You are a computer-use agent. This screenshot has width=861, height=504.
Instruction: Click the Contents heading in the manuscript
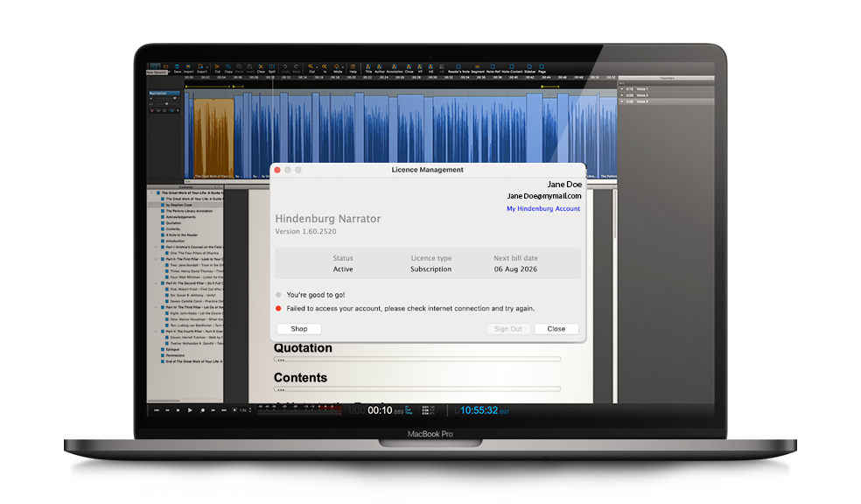[300, 378]
